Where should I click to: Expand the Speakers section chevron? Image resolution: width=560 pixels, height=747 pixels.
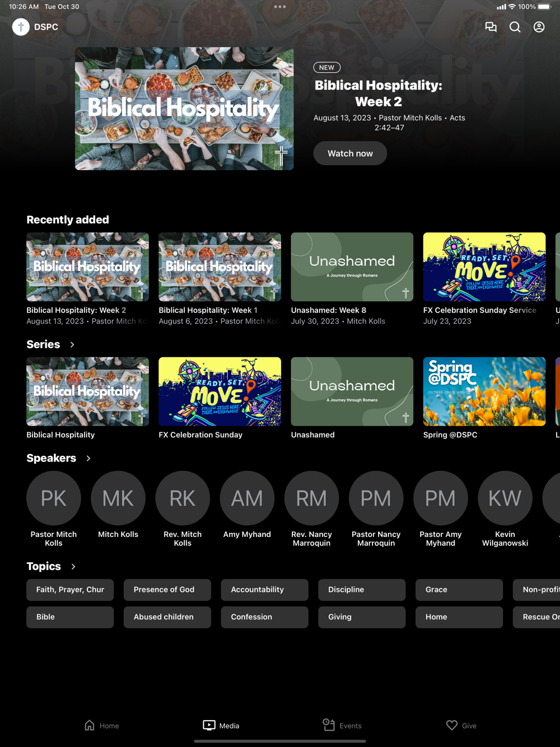88,458
